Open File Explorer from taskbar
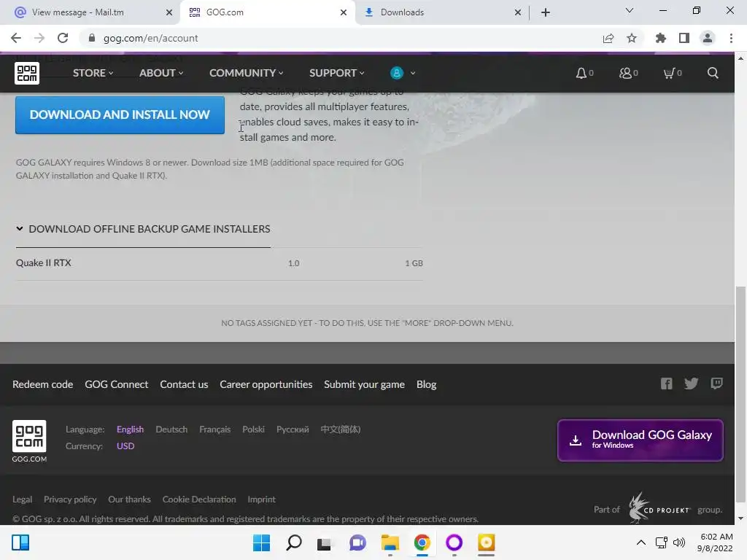Screen dimensions: 747x560 pos(390,542)
